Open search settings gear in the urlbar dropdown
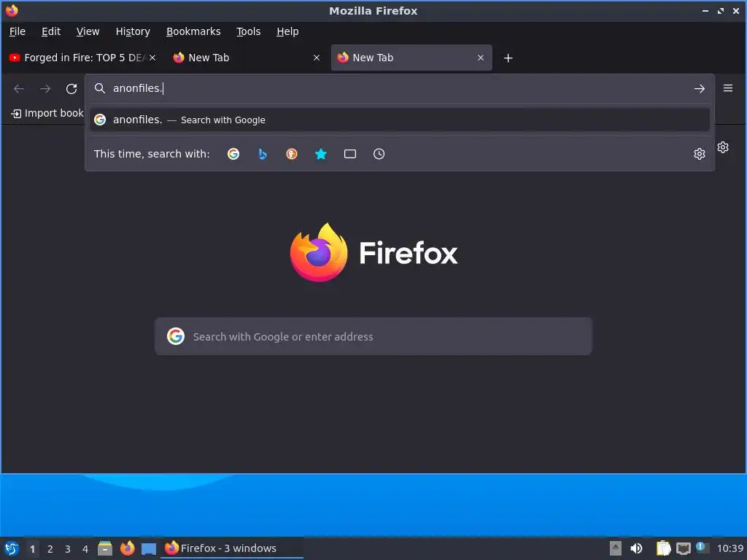This screenshot has width=747, height=560. pos(700,154)
